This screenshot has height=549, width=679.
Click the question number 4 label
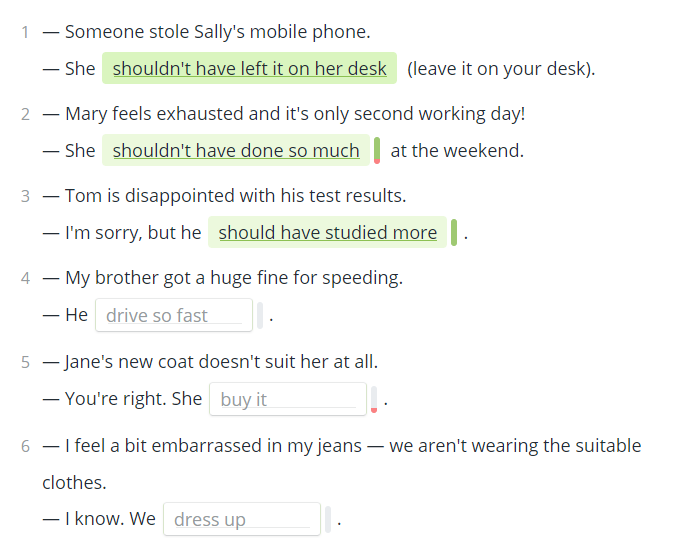tap(26, 278)
